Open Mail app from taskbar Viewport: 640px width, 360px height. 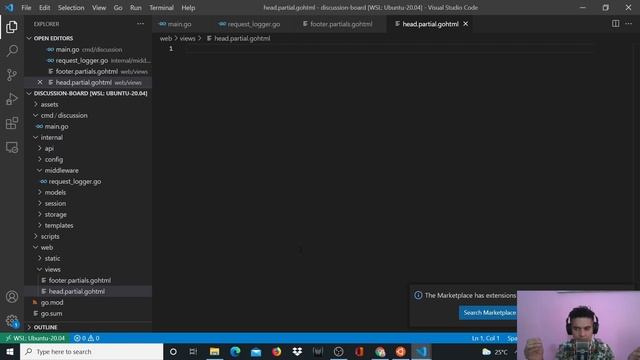(x=256, y=351)
